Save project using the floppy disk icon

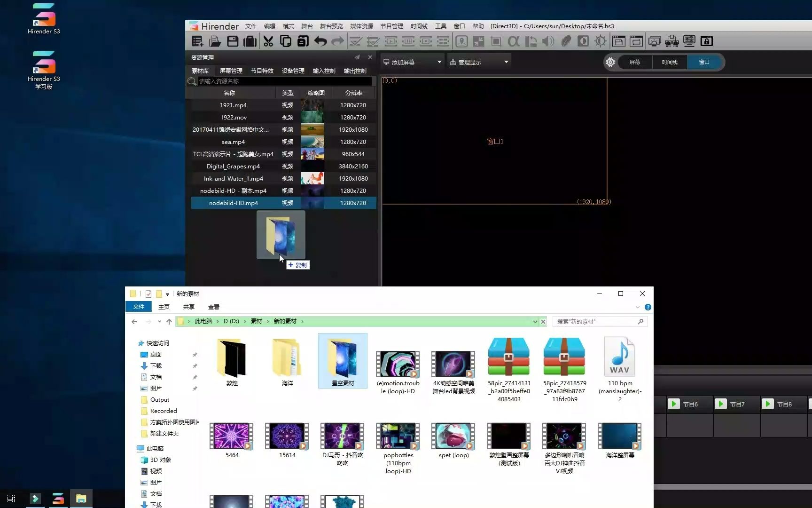point(233,41)
